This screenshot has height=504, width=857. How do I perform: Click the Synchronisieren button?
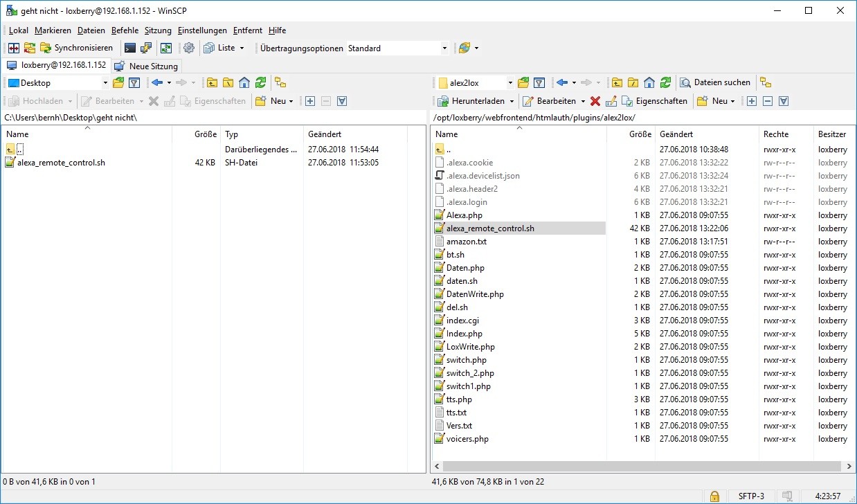pos(76,48)
